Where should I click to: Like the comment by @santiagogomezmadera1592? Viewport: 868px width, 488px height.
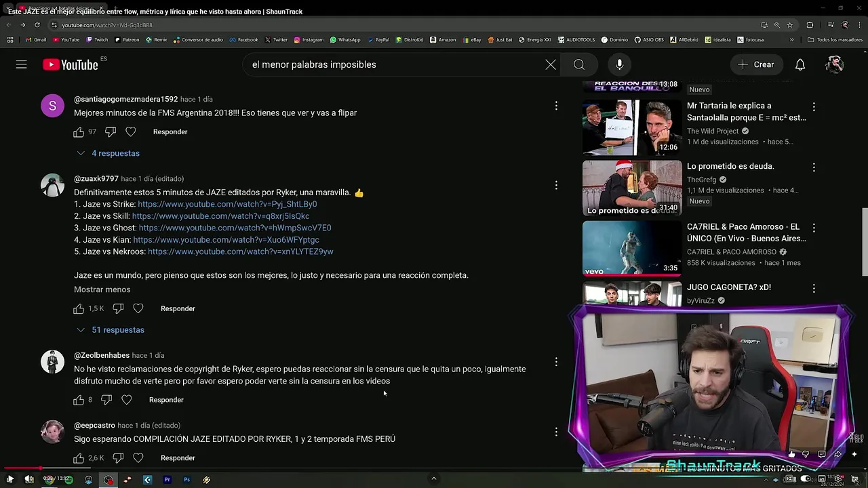[79, 131]
